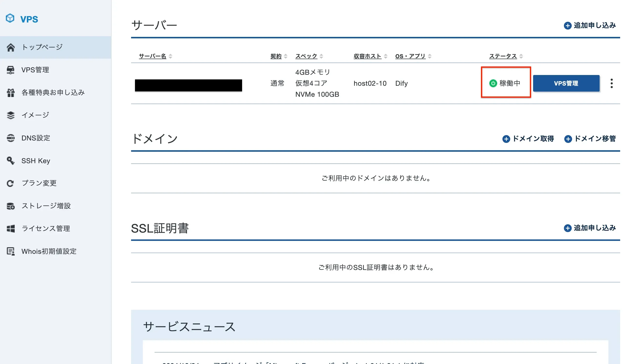
Task: Select 各種特典お申し込み in the sidebar
Action: pos(56,93)
